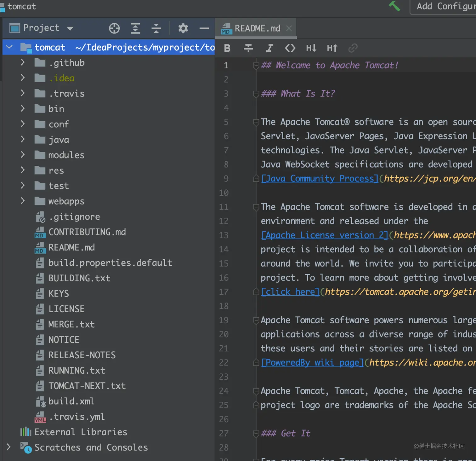Apply italic formatting from editor toolbar
The width and height of the screenshot is (476, 461).
[269, 48]
